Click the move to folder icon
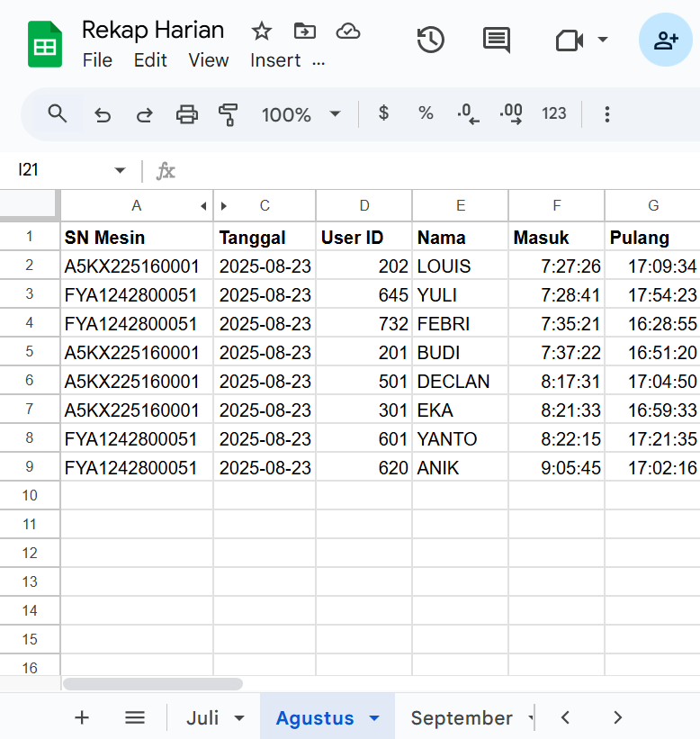 (305, 32)
